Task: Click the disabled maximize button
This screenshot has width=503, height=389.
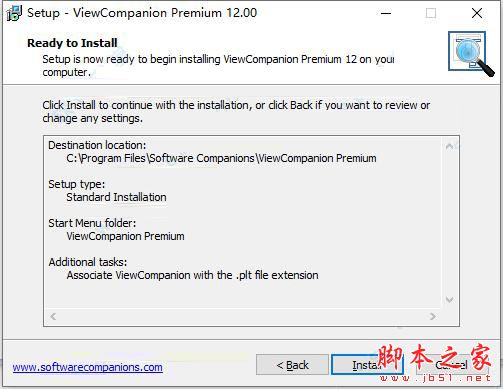Action: point(431,13)
